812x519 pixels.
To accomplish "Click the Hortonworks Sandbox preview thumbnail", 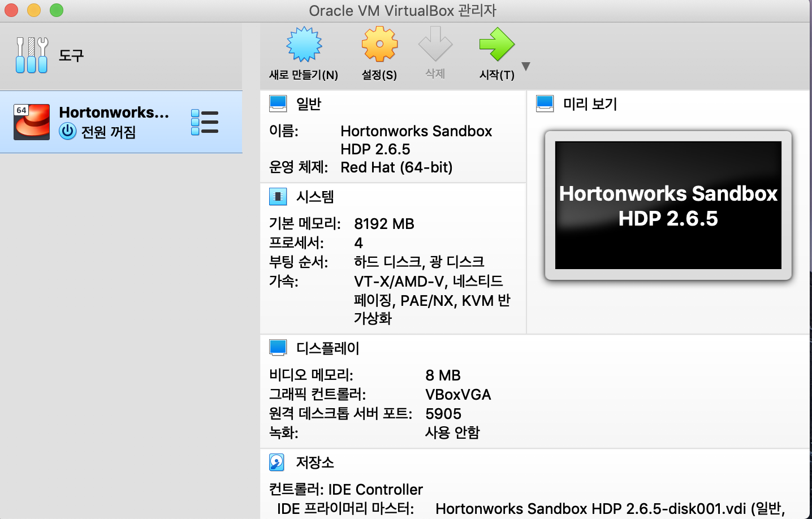I will pyautogui.click(x=668, y=205).
